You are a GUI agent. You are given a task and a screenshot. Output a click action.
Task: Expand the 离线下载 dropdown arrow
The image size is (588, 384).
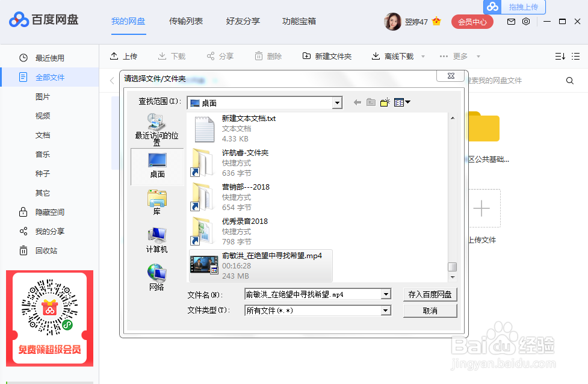click(423, 57)
